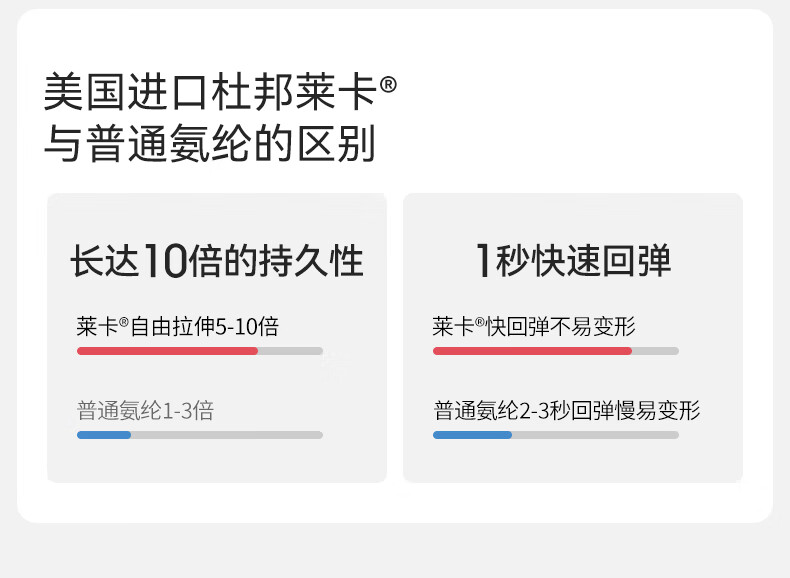Select the heading 长达10倍的持久性
The image size is (790, 578).
click(x=217, y=262)
